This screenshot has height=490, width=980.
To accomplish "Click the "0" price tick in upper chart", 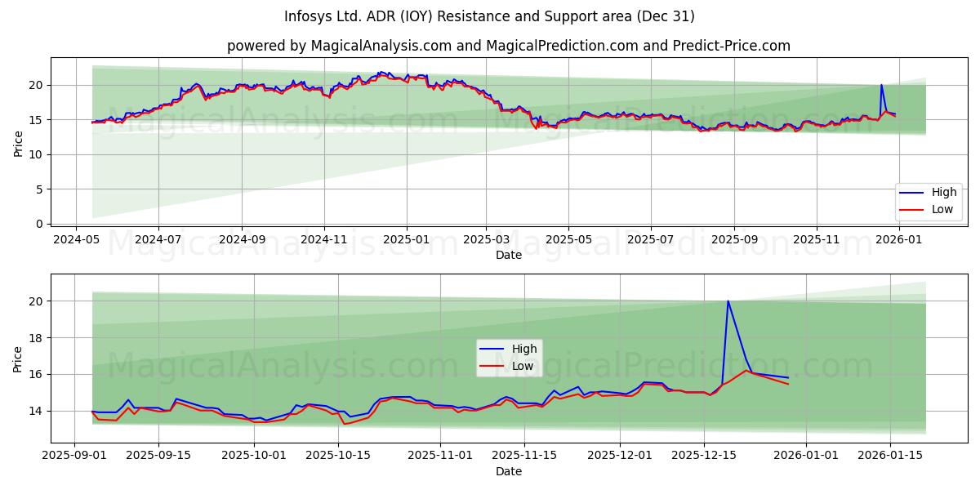I will (40, 224).
